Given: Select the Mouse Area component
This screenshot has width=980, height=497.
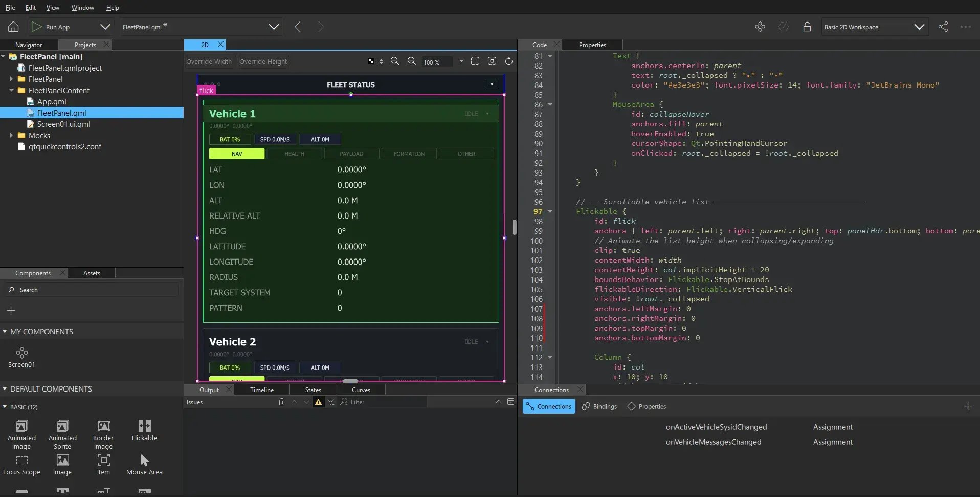Looking at the screenshot, I should [144, 465].
